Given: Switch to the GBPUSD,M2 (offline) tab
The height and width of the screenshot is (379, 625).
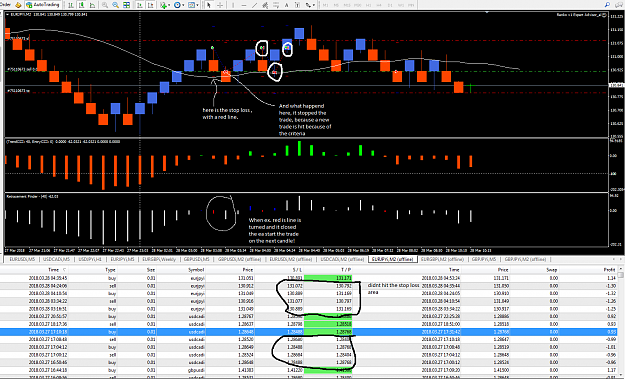Looking at the screenshot, I should [x=239, y=259].
